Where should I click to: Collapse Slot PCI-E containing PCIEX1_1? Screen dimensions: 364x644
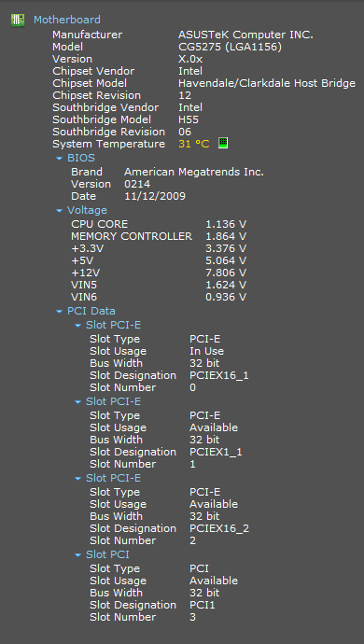pyautogui.click(x=78, y=402)
